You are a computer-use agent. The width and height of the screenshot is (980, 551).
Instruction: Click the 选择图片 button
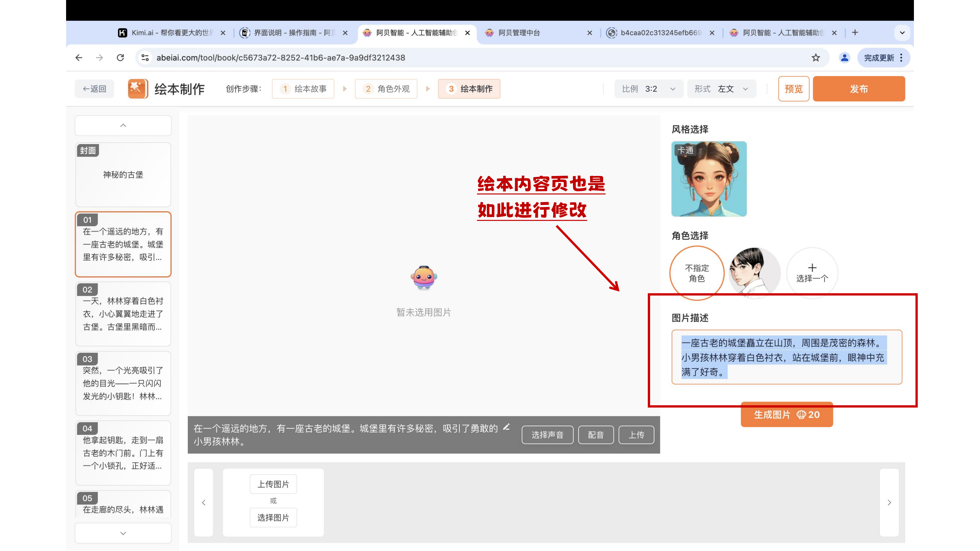[273, 517]
